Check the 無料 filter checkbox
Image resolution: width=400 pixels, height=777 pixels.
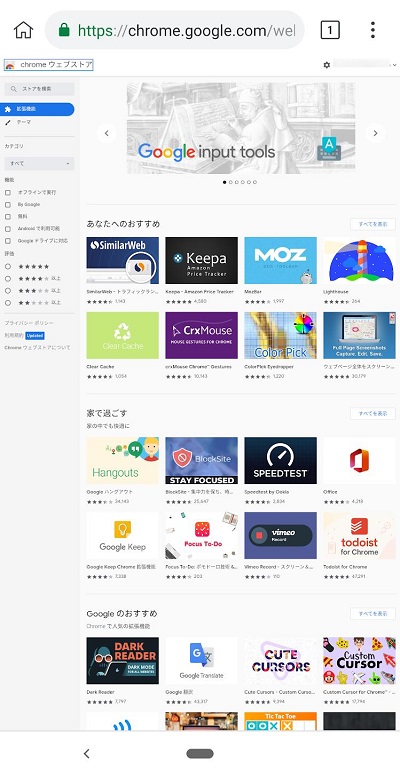7,217
